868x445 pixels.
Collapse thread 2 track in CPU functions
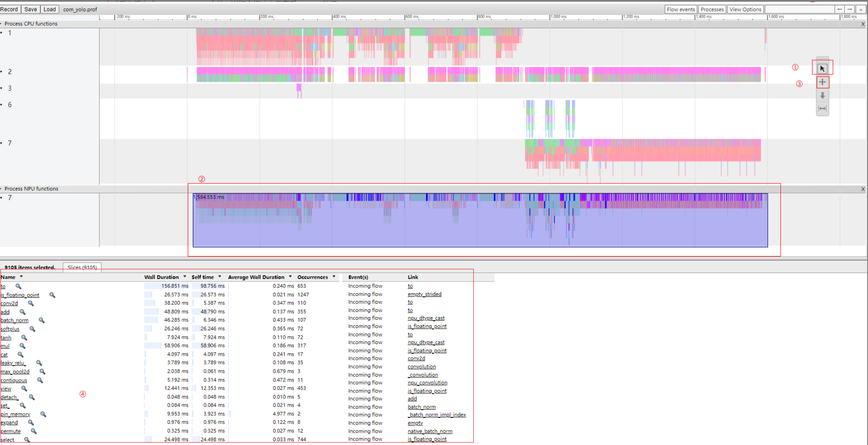coord(1,72)
